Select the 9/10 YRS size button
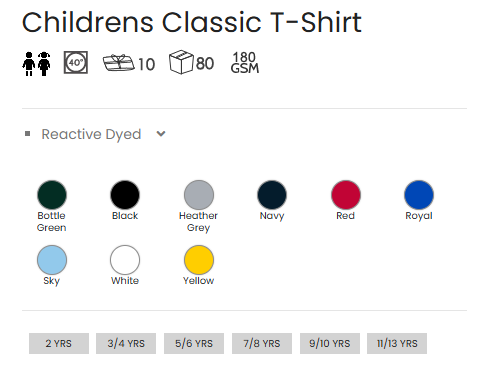The width and height of the screenshot is (477, 366). (330, 343)
